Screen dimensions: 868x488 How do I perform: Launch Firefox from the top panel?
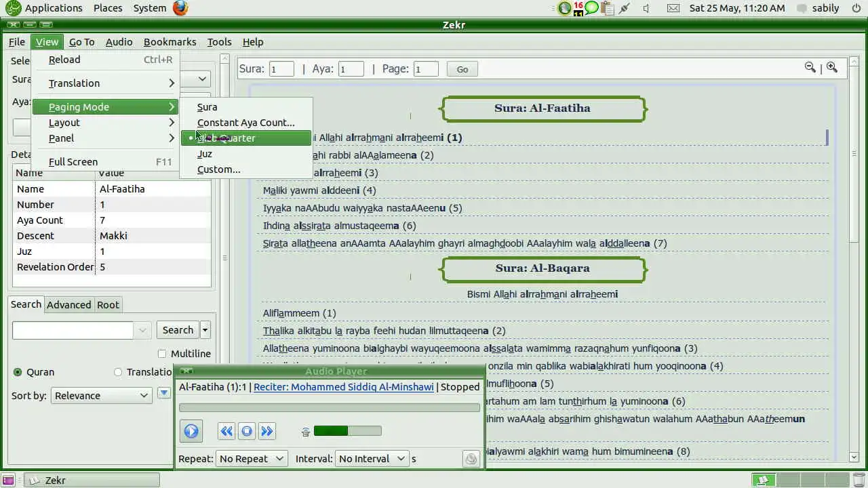180,8
